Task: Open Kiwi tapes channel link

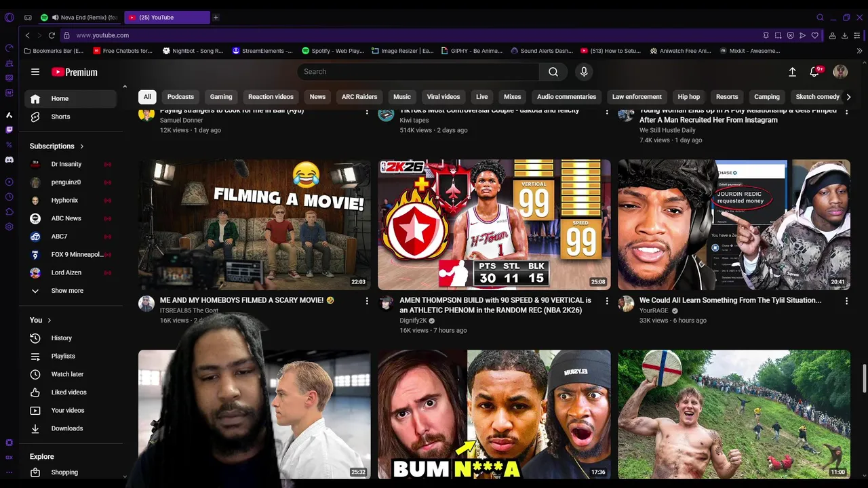Action: pos(414,121)
